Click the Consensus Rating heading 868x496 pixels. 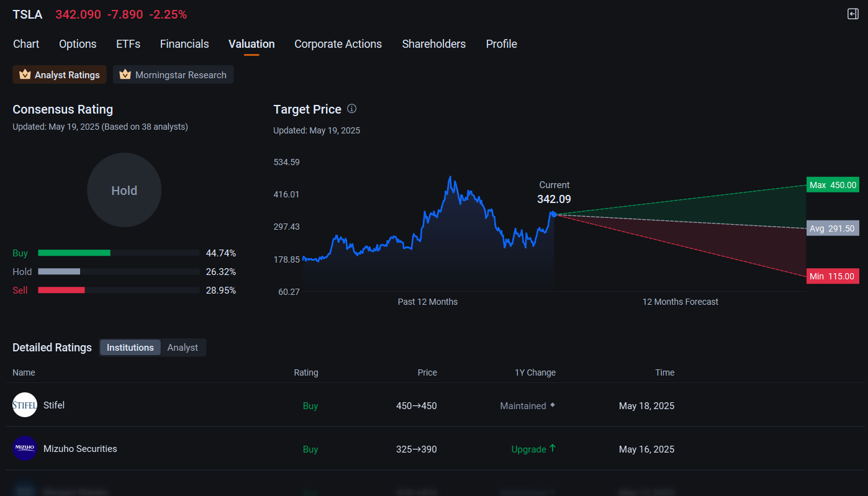pos(63,109)
